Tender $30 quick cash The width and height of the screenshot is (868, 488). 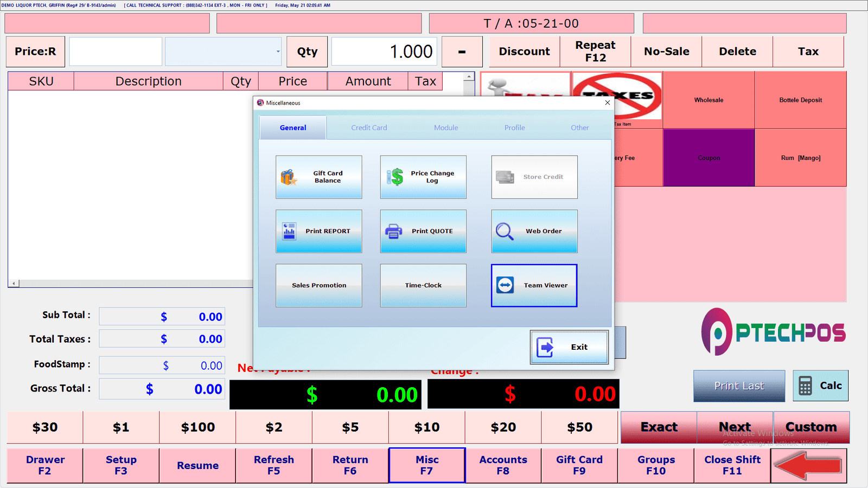(45, 427)
